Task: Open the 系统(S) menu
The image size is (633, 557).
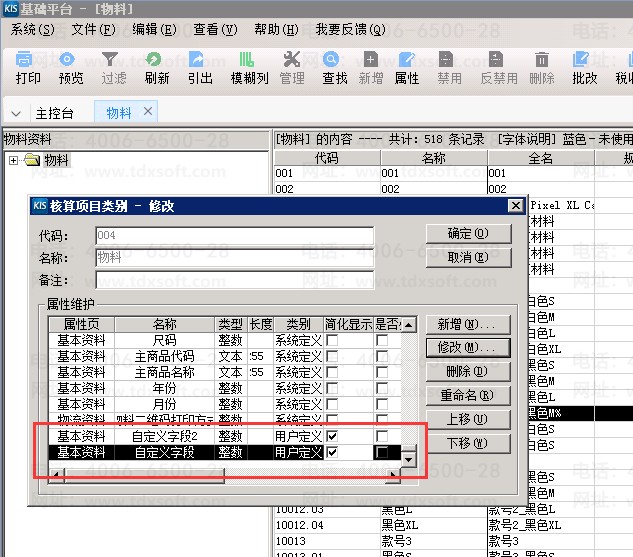Action: [33, 30]
